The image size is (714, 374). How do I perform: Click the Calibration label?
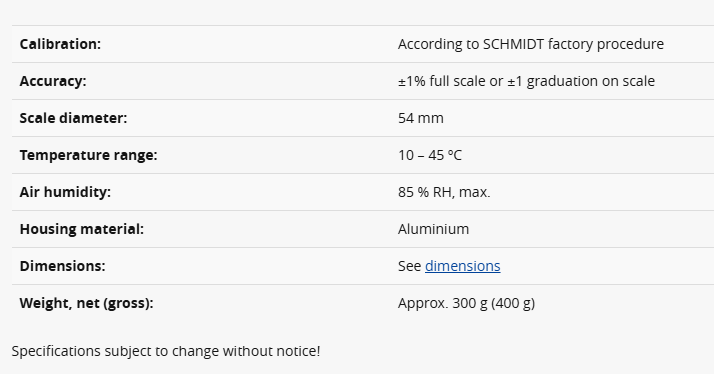click(60, 44)
